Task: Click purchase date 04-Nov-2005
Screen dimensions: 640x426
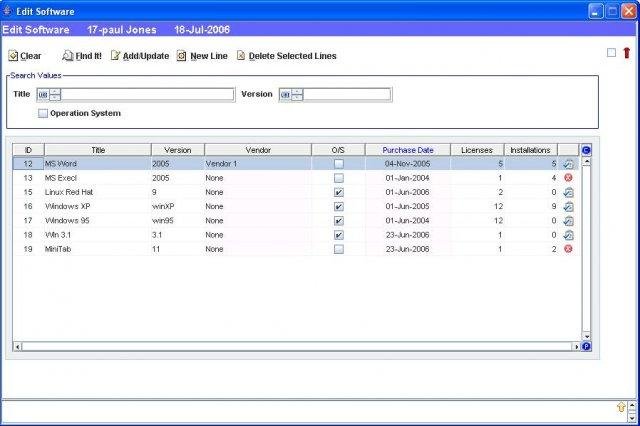Action: point(408,164)
